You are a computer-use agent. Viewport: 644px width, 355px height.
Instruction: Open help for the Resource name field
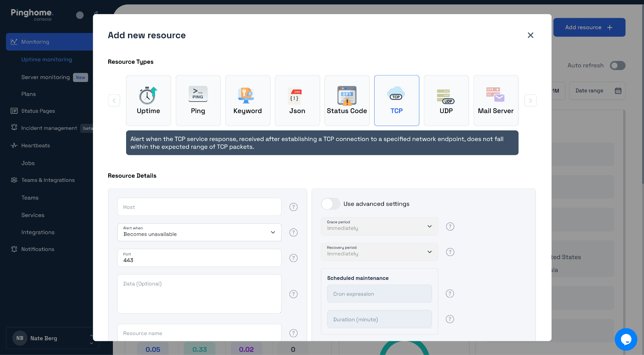[293, 333]
